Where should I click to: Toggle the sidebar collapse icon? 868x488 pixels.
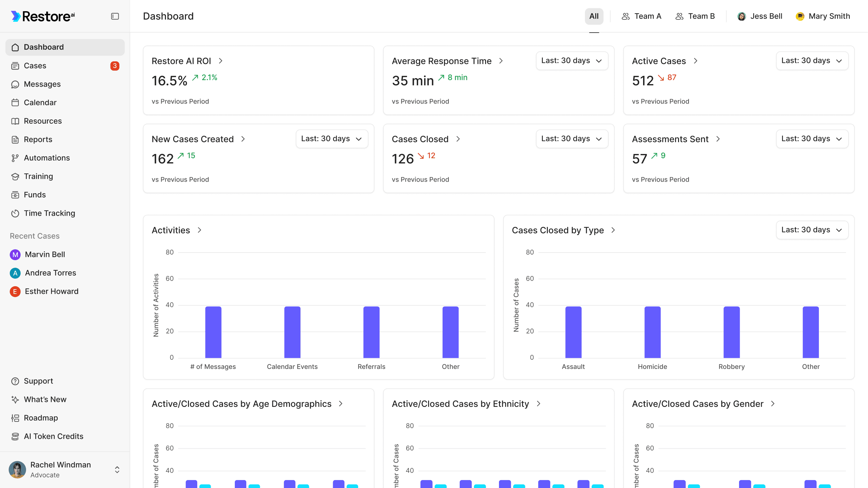pyautogui.click(x=115, y=16)
